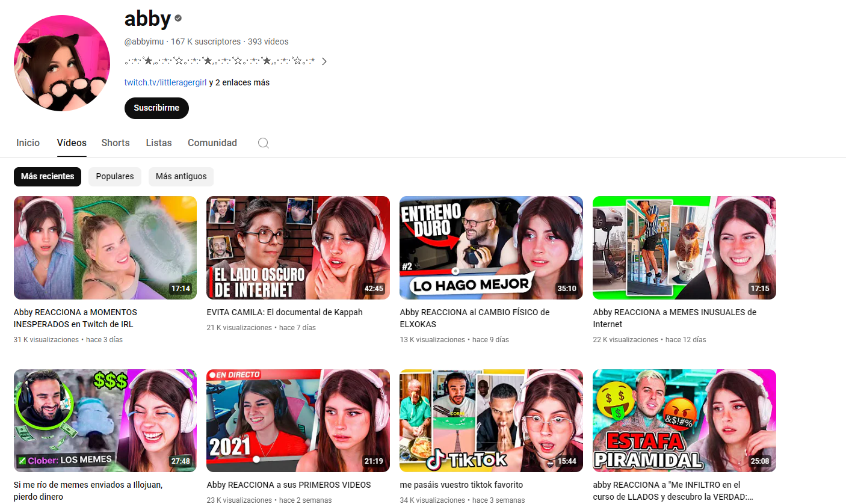
Task: Open 'EVITA CAMILA: El documental de Kappah' title
Action: pos(285,312)
